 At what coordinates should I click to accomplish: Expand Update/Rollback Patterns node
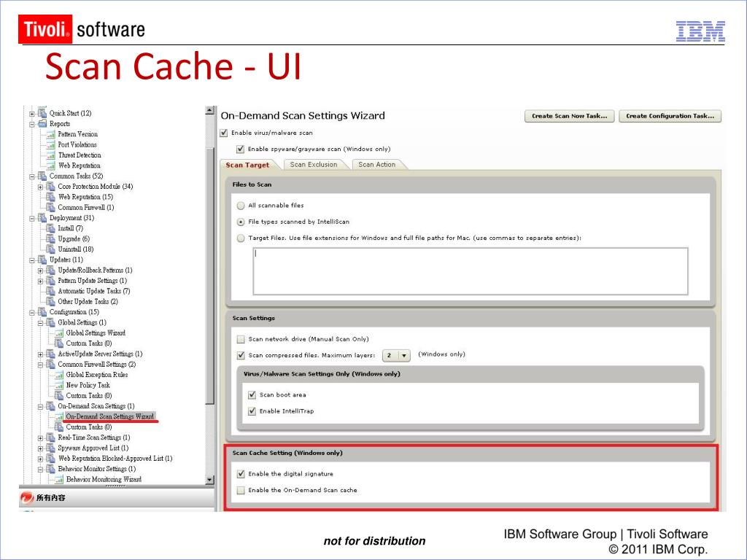[41, 271]
